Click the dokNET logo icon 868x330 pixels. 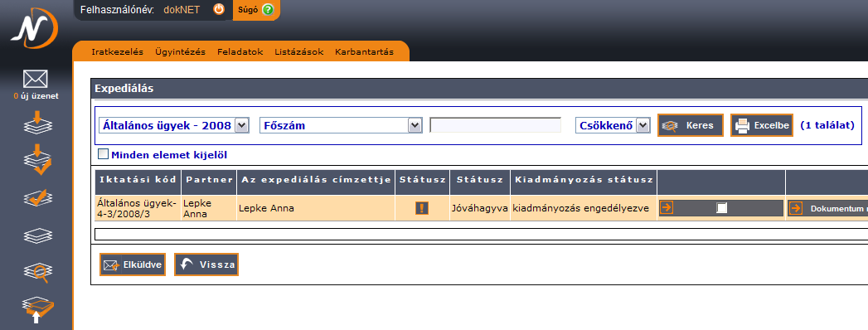click(x=34, y=27)
